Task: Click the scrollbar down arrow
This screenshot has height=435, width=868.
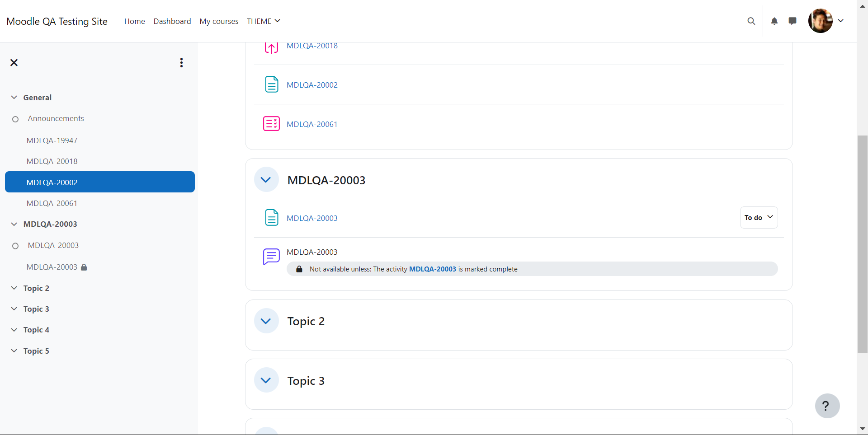Action: (x=863, y=429)
